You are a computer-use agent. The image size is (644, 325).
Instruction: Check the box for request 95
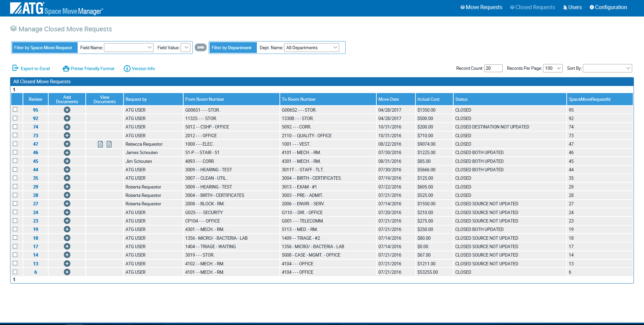click(x=15, y=110)
